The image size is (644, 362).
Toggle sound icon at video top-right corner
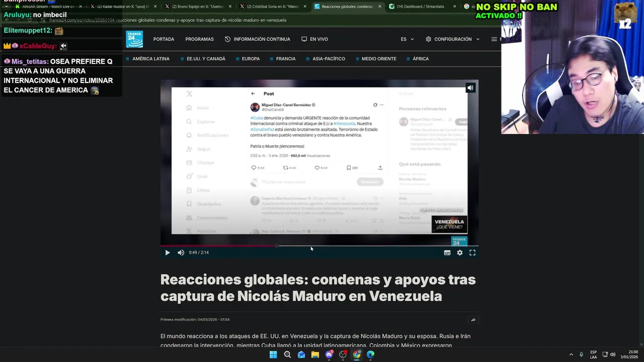coord(470,87)
